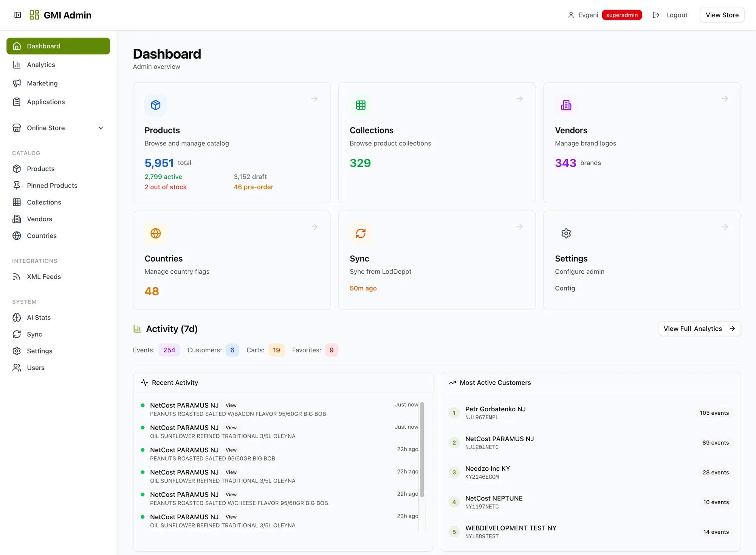Click View on the Just now PEANUTS W/BACON row
The image size is (756, 555).
(x=231, y=405)
